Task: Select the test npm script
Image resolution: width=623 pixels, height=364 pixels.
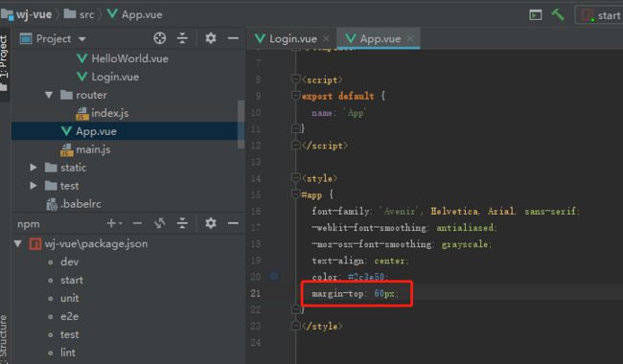Action: (x=70, y=334)
